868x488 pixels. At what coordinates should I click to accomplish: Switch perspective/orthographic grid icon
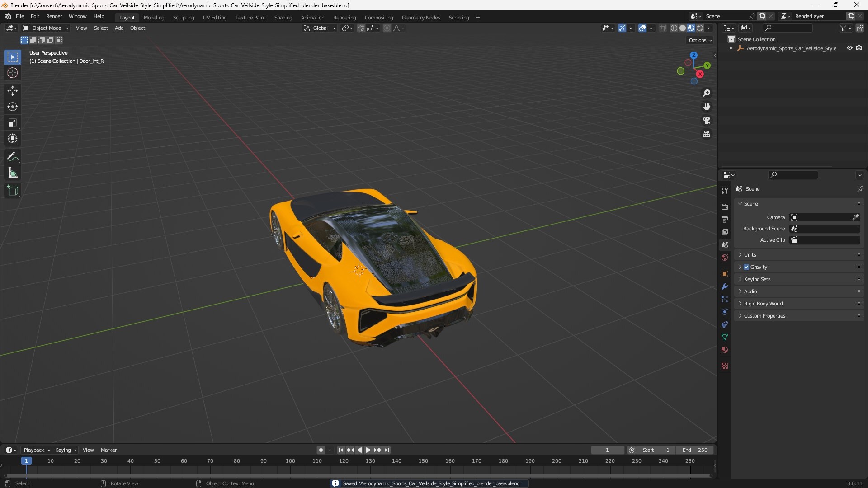point(707,134)
